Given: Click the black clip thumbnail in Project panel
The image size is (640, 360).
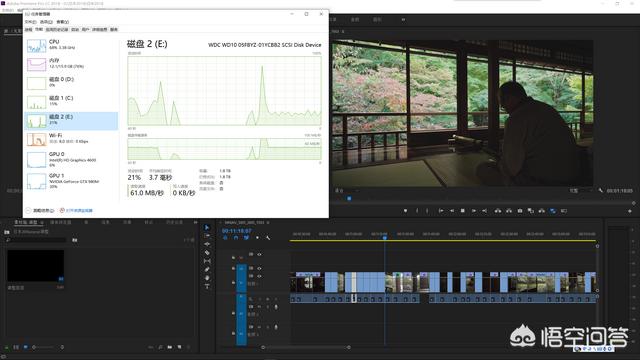Looking at the screenshot, I should point(36,266).
